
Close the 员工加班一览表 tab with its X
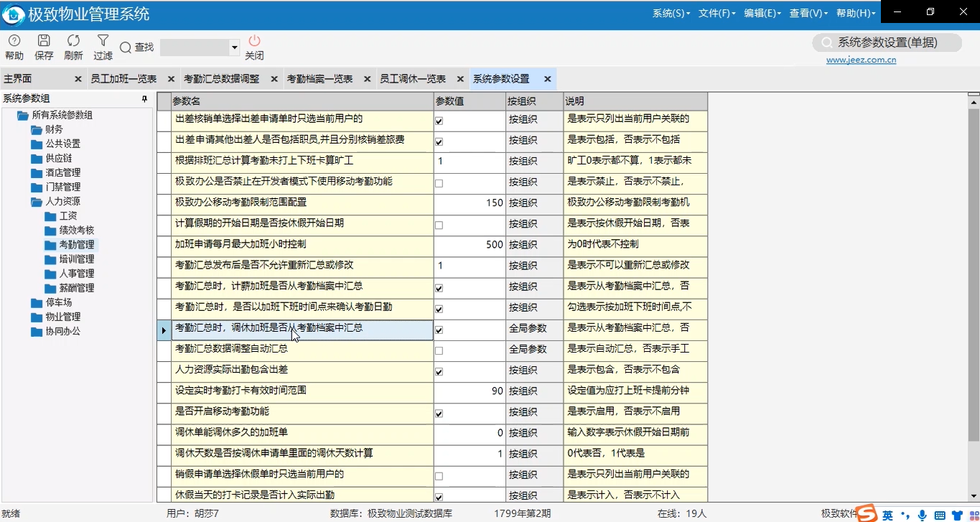[171, 79]
